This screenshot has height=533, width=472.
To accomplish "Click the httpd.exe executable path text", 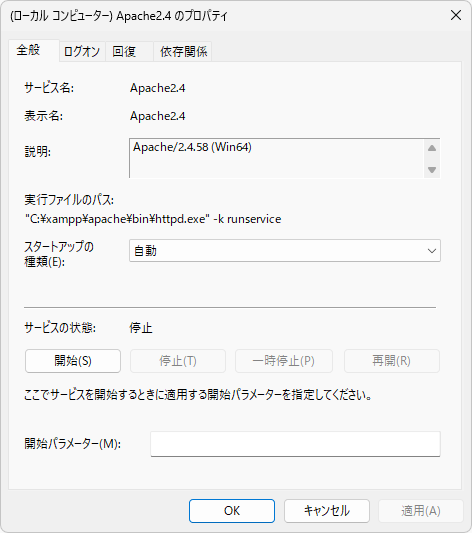I will click(x=153, y=219).
